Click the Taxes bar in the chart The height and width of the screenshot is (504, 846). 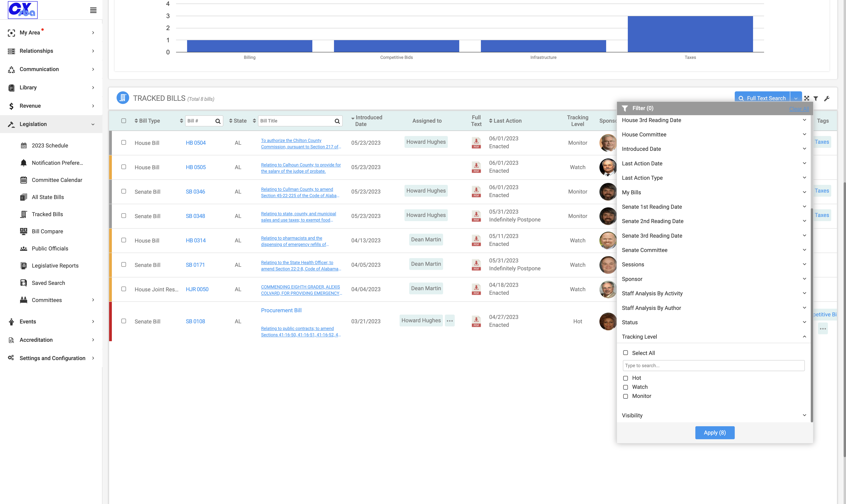tap(690, 34)
